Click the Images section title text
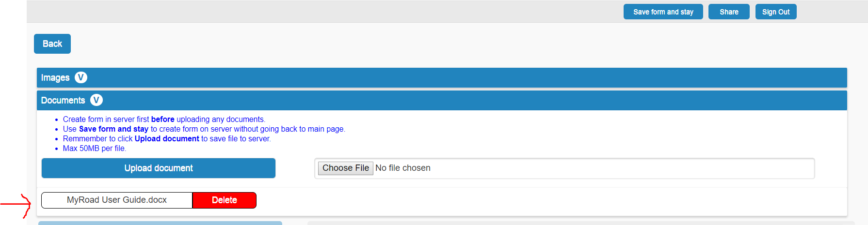 (x=55, y=77)
